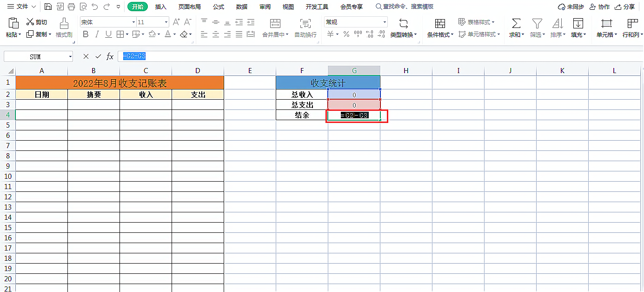Click the Decrease Decimal icon
This screenshot has height=292, width=644.
pos(381,34)
